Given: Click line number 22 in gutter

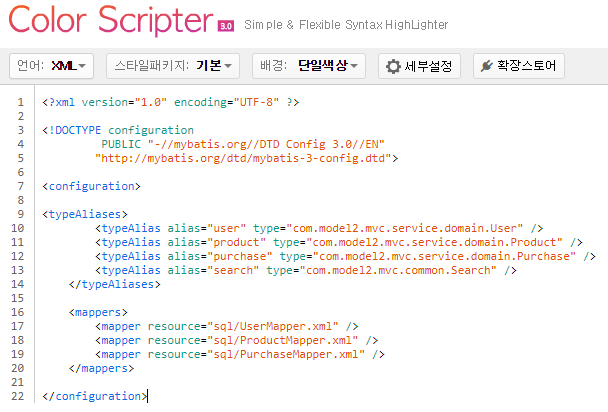Looking at the screenshot, I should pyautogui.click(x=17, y=396).
